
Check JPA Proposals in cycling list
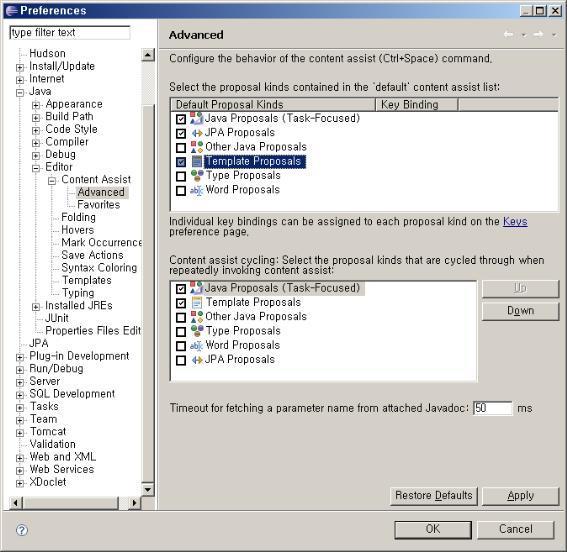pos(181,360)
